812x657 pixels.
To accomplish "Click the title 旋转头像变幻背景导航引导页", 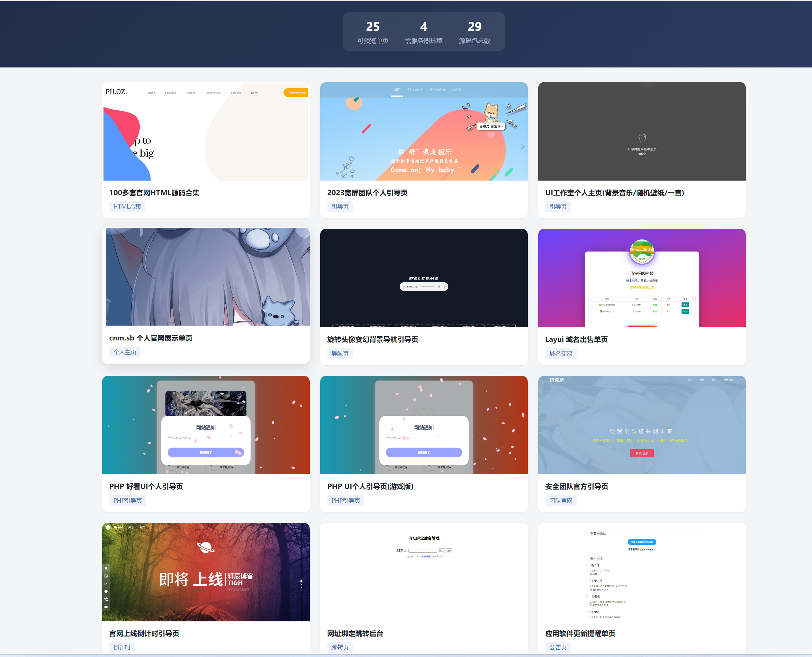I will (372, 339).
